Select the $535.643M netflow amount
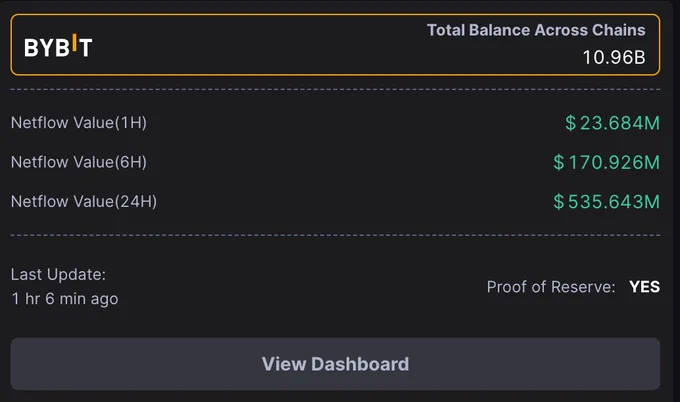This screenshot has height=402, width=680. pos(606,202)
